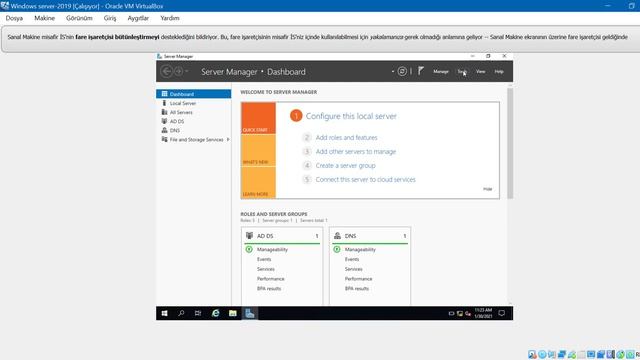Open the guest Action Center
Viewport: 640px width, 360px height.
502,313
